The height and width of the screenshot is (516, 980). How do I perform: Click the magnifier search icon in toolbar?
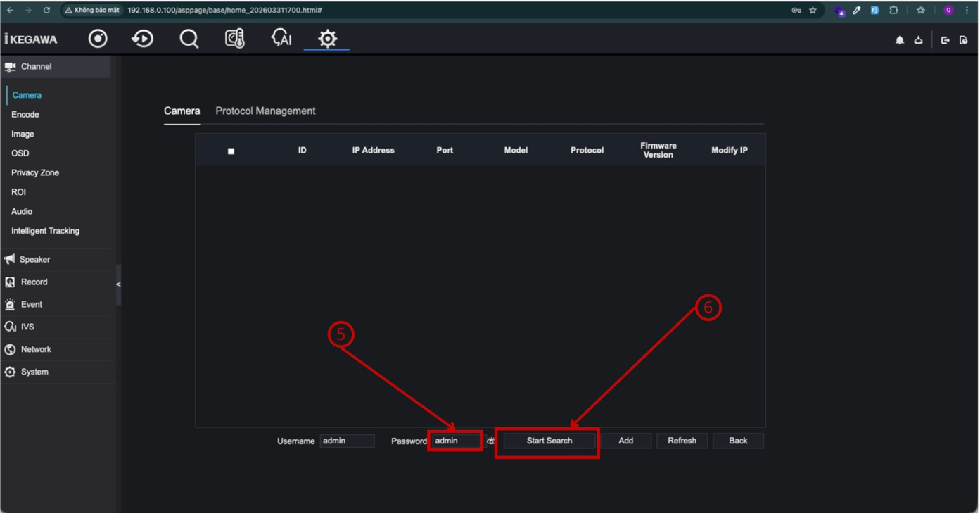tap(189, 39)
